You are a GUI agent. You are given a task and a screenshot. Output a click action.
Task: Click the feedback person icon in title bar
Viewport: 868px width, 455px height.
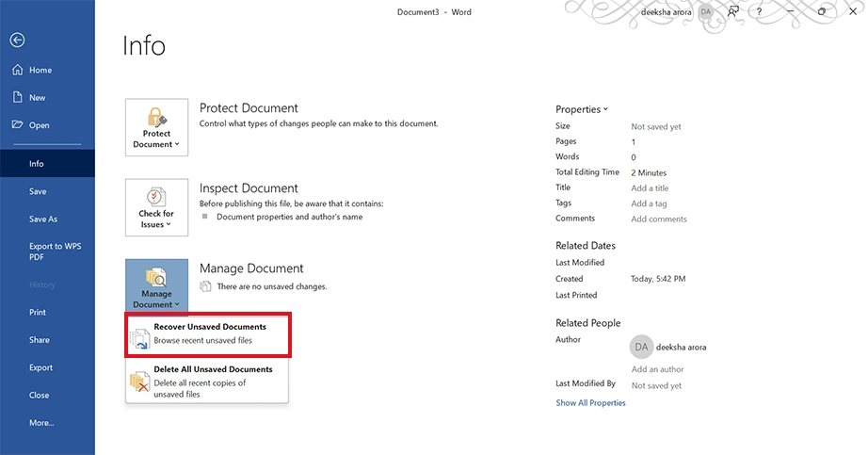[x=733, y=11]
